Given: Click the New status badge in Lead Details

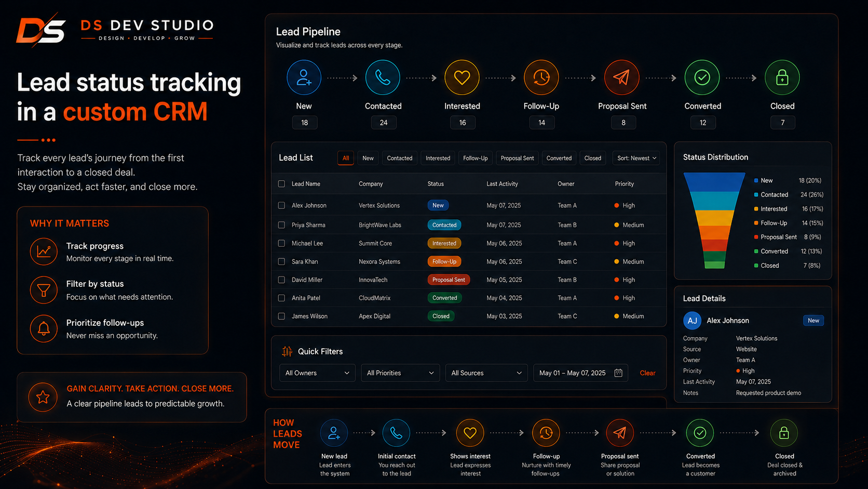Looking at the screenshot, I should point(813,321).
